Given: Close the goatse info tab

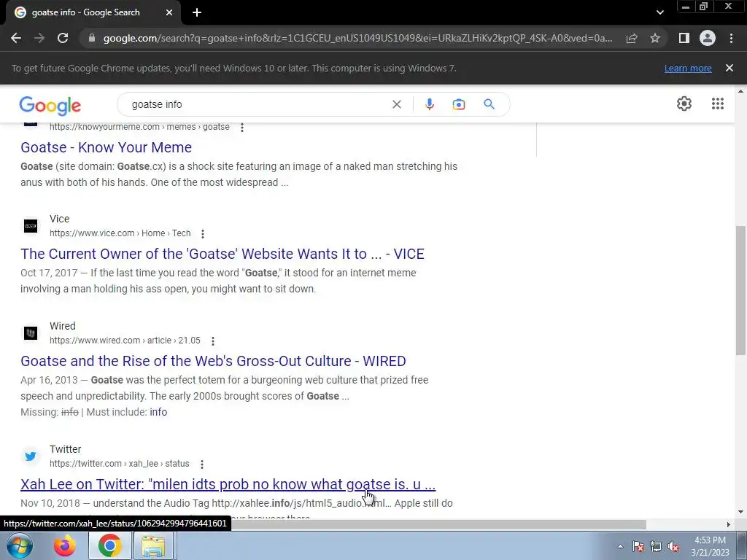Looking at the screenshot, I should (169, 13).
